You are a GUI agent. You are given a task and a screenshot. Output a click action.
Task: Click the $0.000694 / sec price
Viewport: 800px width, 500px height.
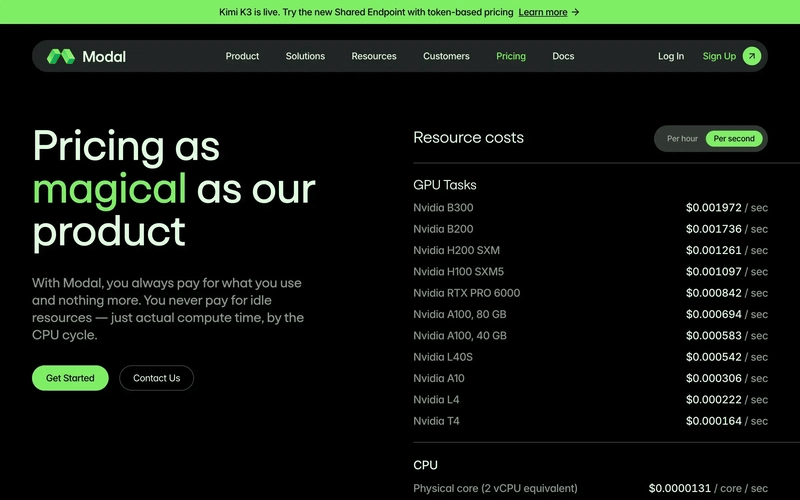tap(727, 315)
